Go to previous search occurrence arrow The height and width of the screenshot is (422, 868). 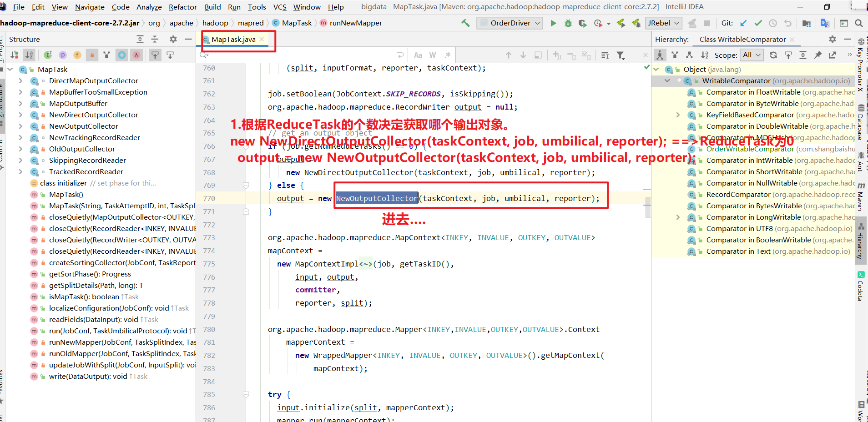(x=509, y=55)
